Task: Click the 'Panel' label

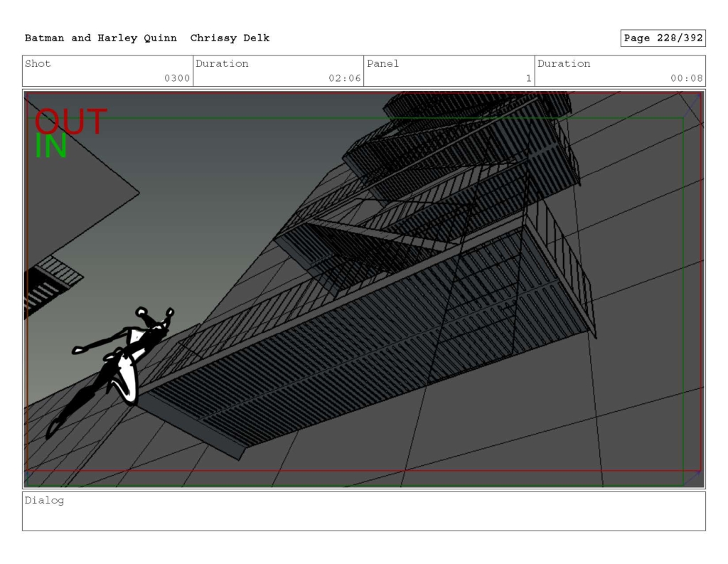Action: point(382,63)
